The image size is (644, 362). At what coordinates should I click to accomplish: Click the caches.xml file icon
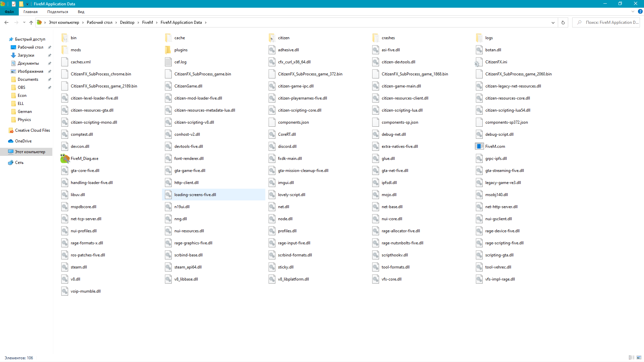tap(65, 62)
